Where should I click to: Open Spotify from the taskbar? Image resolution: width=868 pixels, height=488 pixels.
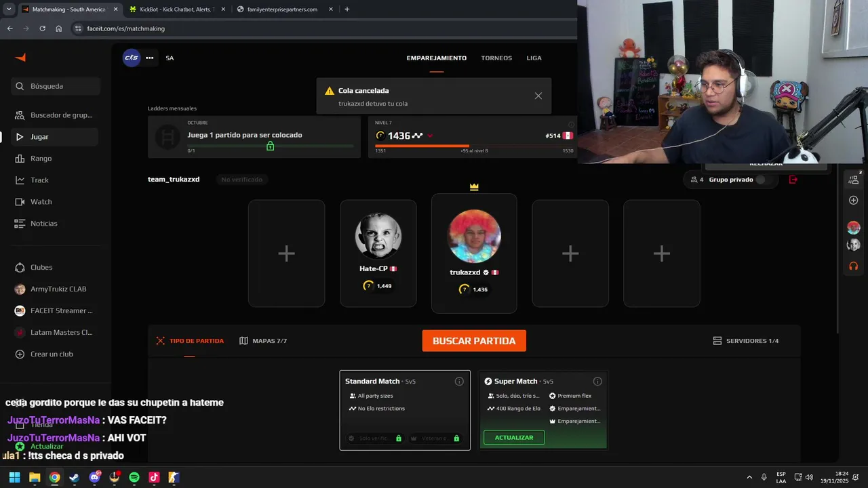tap(134, 477)
